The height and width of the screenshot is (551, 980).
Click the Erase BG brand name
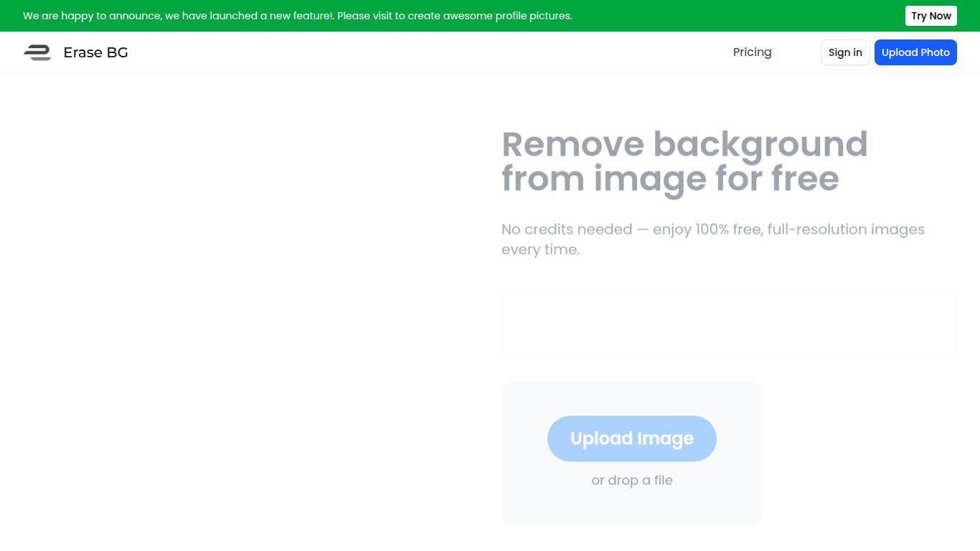pyautogui.click(x=95, y=52)
